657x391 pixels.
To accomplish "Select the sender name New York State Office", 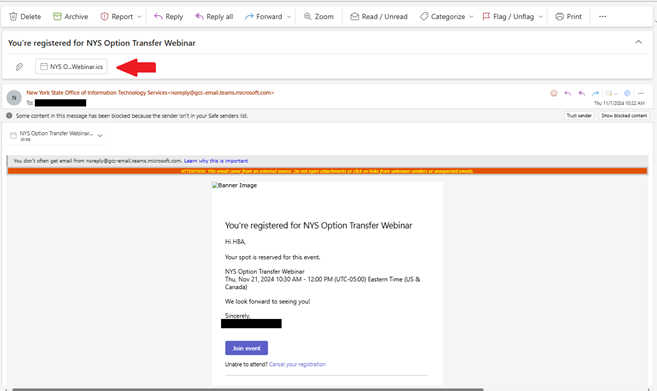I will tap(96, 93).
